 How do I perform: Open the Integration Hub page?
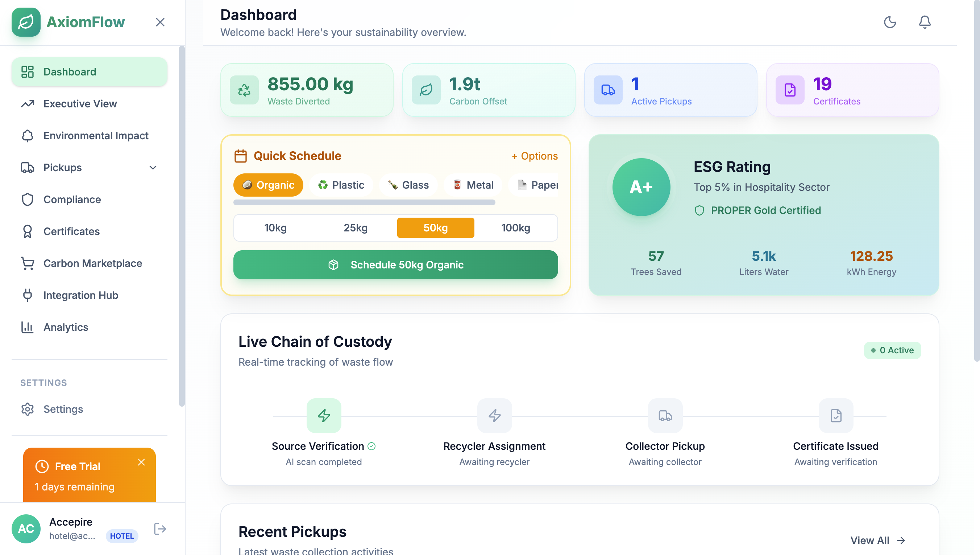tap(90, 295)
